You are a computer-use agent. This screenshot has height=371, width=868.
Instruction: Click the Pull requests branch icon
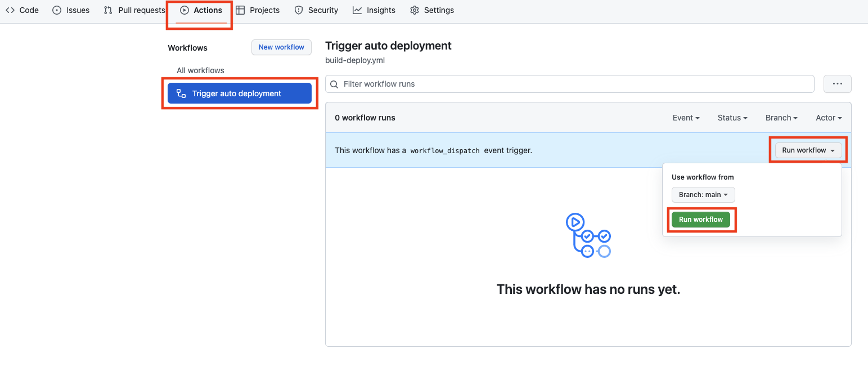(x=108, y=10)
